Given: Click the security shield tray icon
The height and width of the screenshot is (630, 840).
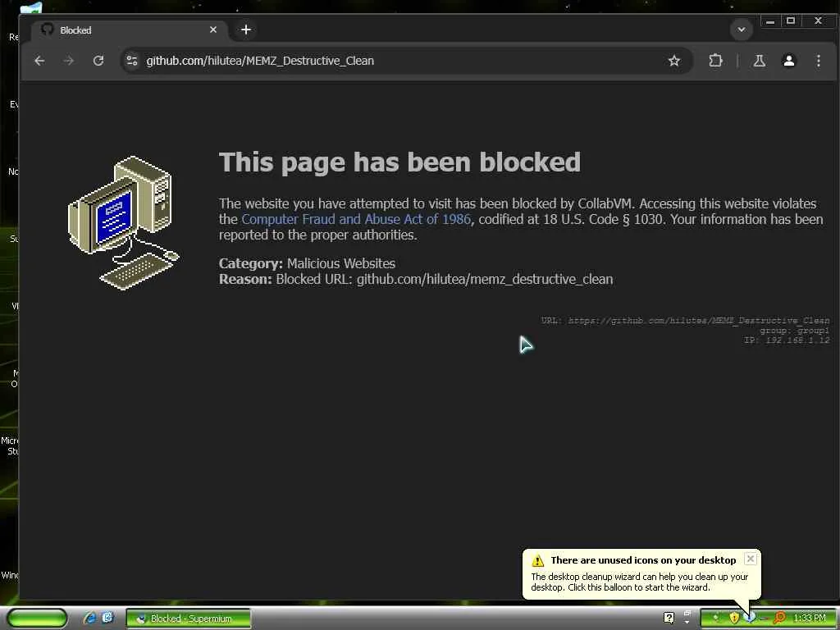Looking at the screenshot, I should click(x=734, y=619).
